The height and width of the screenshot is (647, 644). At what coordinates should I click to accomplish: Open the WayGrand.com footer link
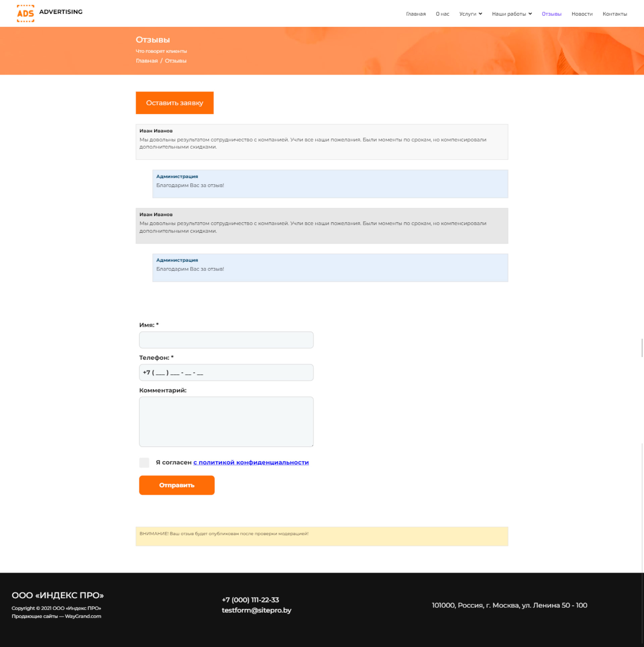tap(83, 616)
